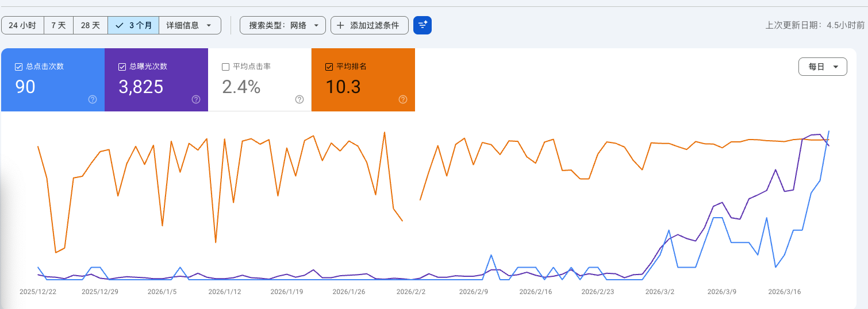Click the checkmark icon on 3 个月
The height and width of the screenshot is (309, 868).
(x=120, y=25)
